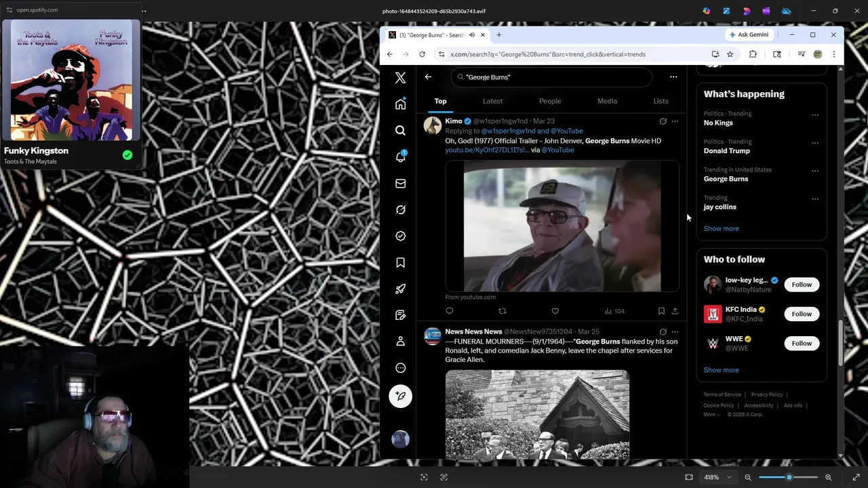The image size is (868, 488).
Task: Open Funky Kingston album cover in Spotify
Action: click(x=71, y=80)
